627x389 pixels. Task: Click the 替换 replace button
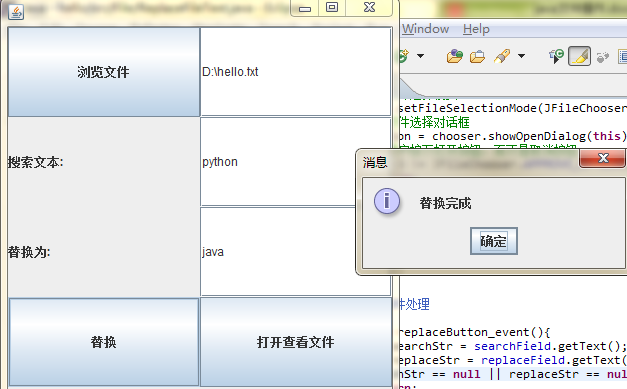104,342
